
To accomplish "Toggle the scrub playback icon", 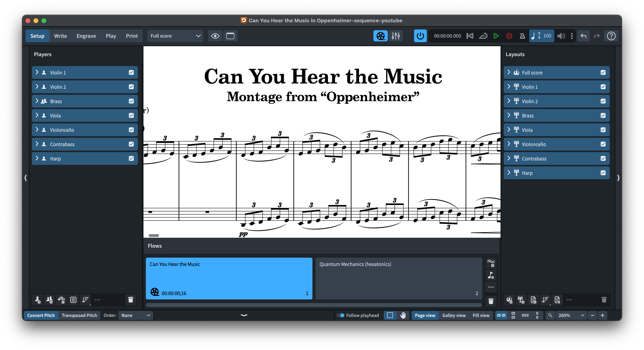I will coord(483,36).
